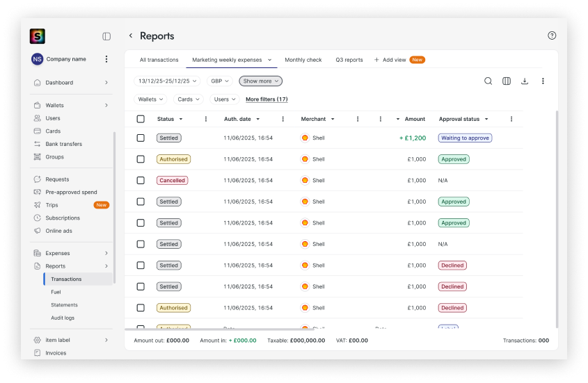Click the Requests sidebar icon

click(x=37, y=179)
